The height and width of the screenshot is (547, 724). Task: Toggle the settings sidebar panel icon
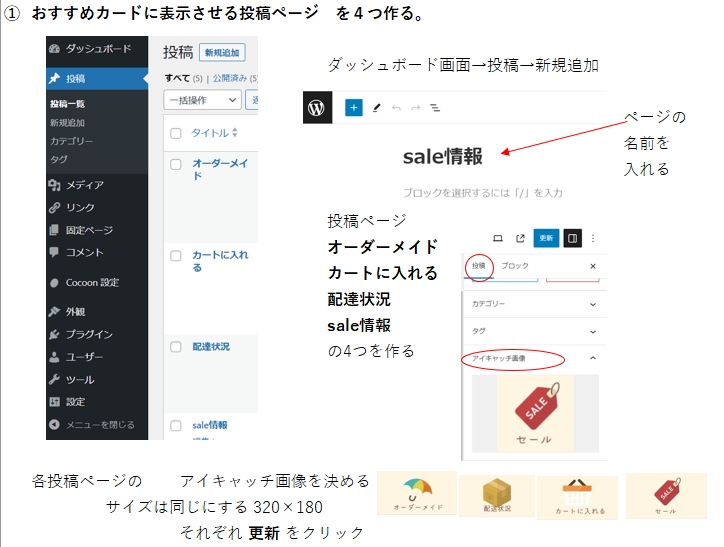click(x=573, y=238)
